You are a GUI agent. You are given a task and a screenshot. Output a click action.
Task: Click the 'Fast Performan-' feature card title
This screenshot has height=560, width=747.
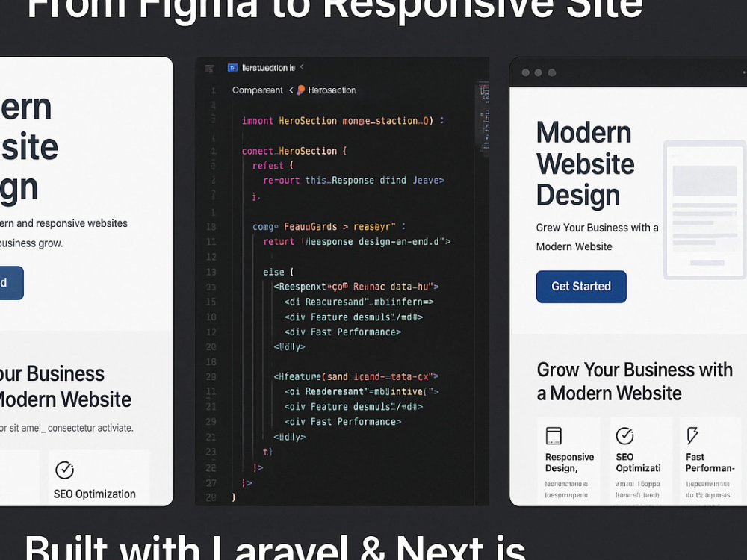click(710, 462)
